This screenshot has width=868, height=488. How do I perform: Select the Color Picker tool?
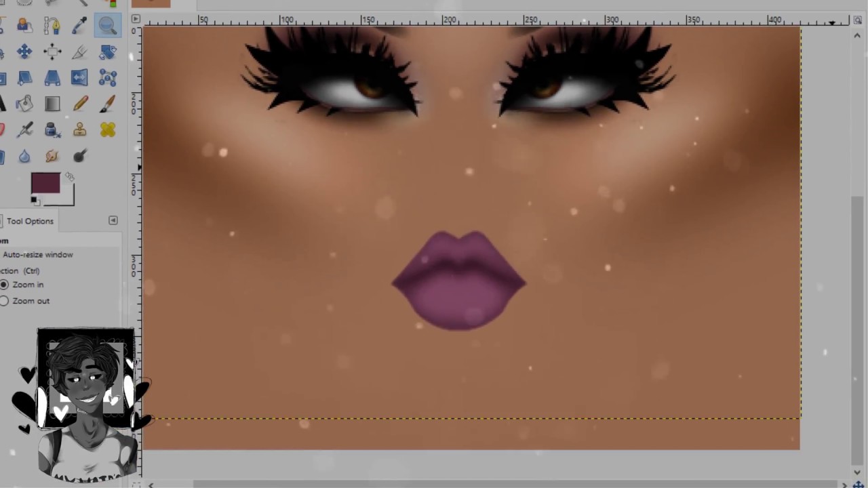tap(80, 25)
